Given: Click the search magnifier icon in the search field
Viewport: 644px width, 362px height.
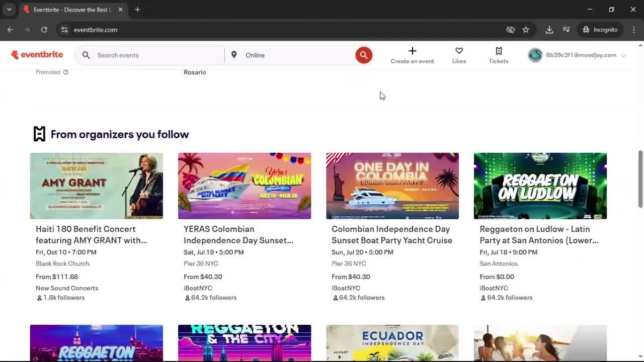Looking at the screenshot, I should click(86, 55).
